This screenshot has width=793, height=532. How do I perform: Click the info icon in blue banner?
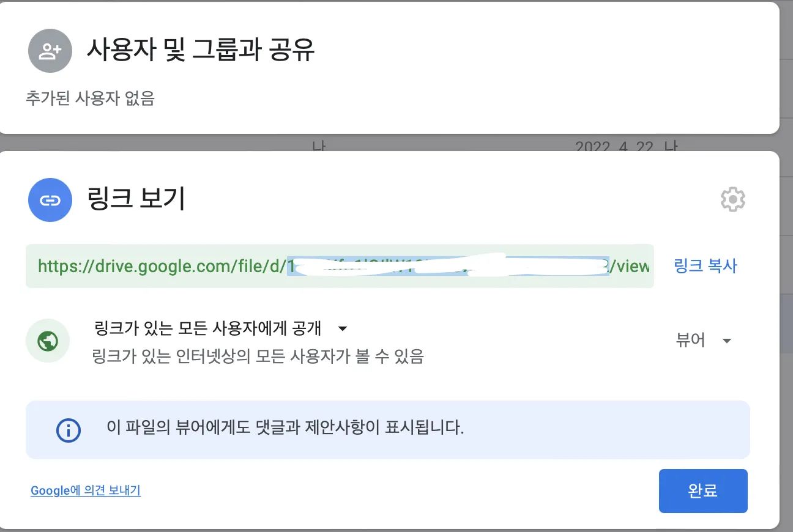point(68,430)
